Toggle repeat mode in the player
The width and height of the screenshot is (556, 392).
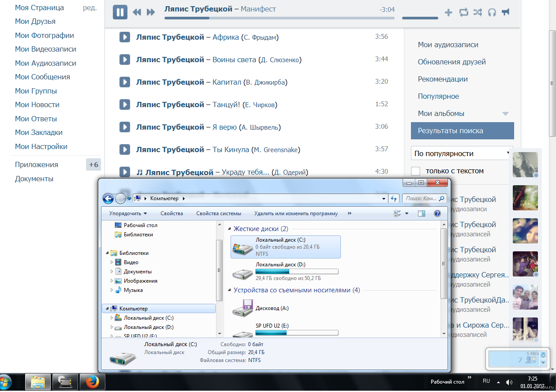pos(463,12)
